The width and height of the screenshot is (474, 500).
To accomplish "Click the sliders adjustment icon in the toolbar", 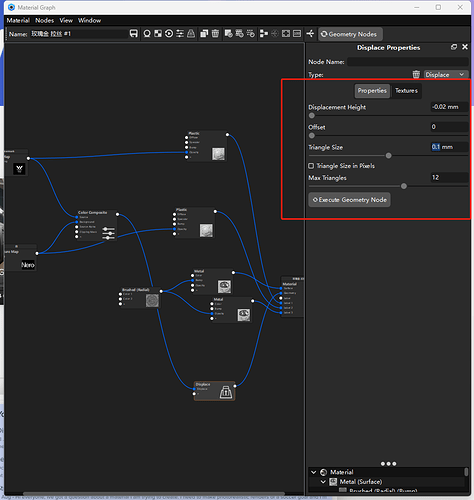I will tap(180, 34).
